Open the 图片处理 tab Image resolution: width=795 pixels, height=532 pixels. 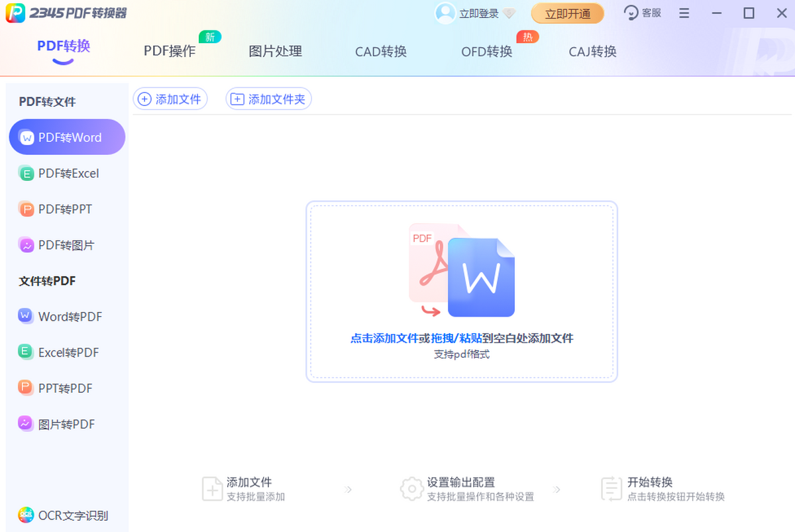tap(276, 51)
